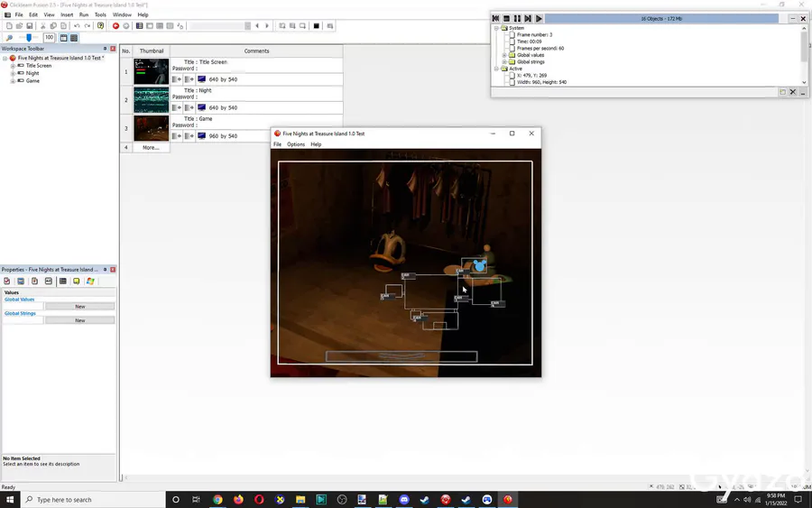
Task: Pin the Workspace Toolbar panel
Action: 106,49
